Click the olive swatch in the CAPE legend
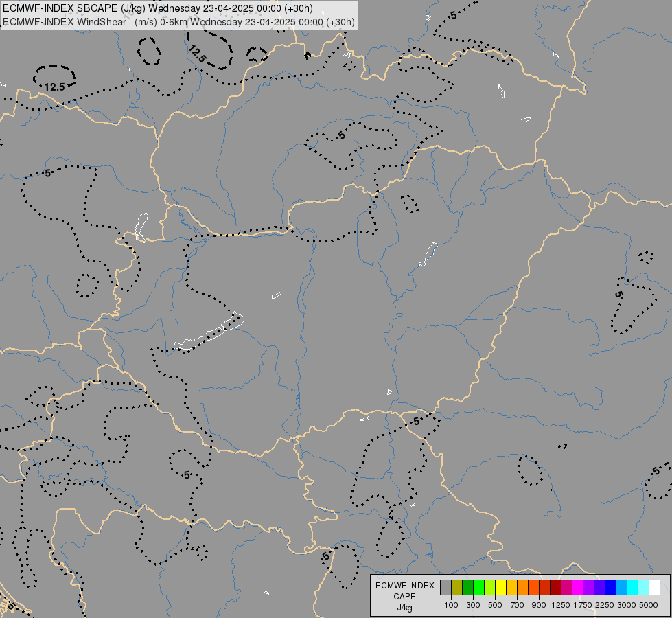The width and height of the screenshot is (672, 618). pos(457,587)
